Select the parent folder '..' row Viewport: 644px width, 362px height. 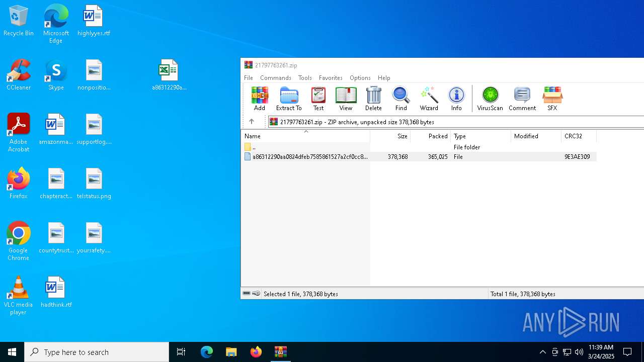(x=419, y=147)
